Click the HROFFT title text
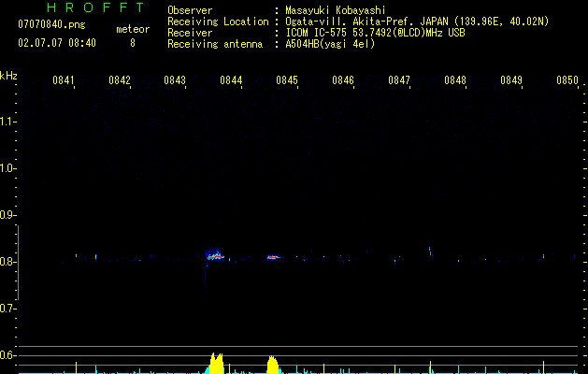588x374 pixels. pyautogui.click(x=95, y=7)
